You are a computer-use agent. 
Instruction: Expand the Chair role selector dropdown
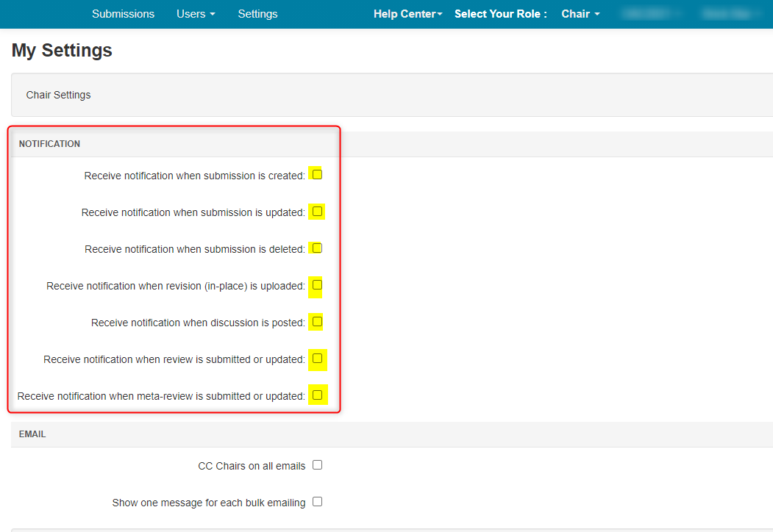pos(580,14)
